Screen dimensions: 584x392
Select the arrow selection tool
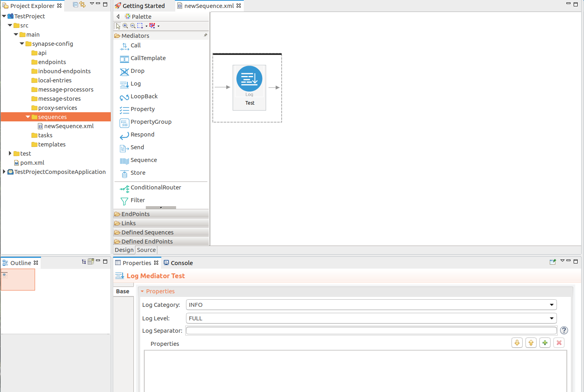pos(118,25)
